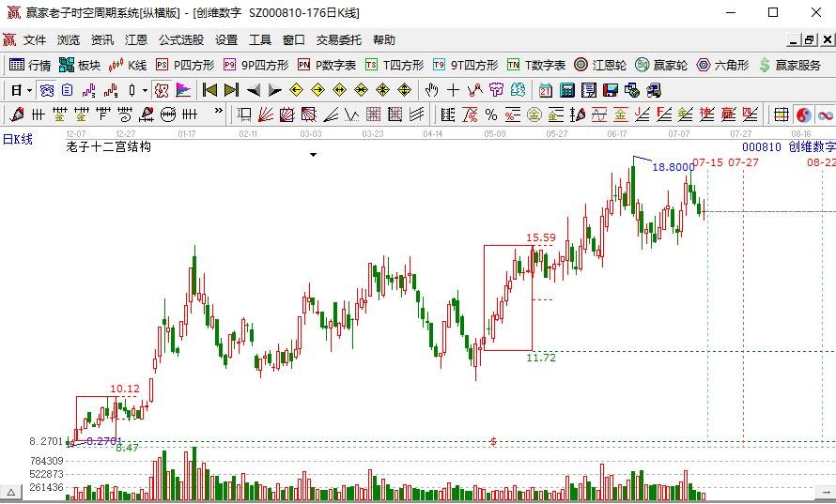The height and width of the screenshot is (504, 836).
Task: Open the 设置 menu
Action: [x=226, y=40]
